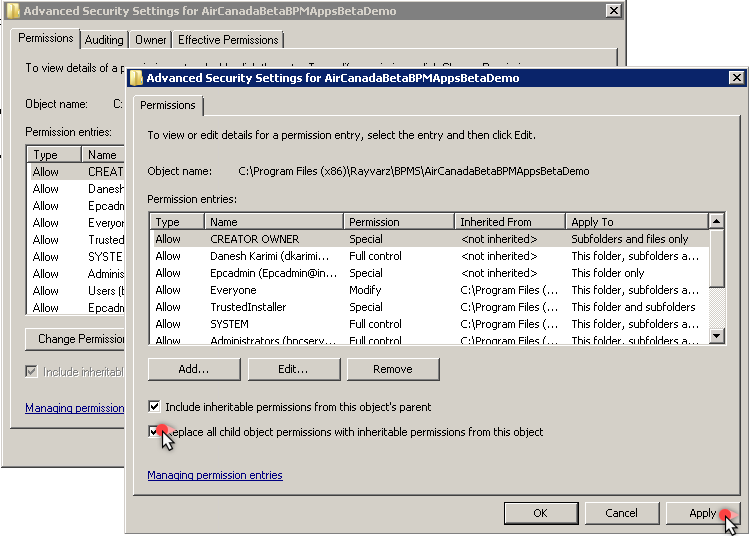749x536 pixels.
Task: Toggle Replace all child object permissions checkbox
Action: click(154, 432)
